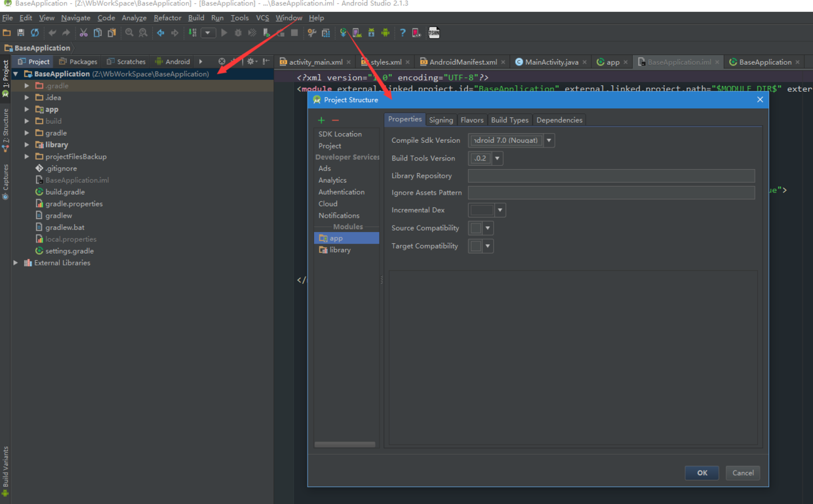Open the AVD Manager icon

[357, 33]
